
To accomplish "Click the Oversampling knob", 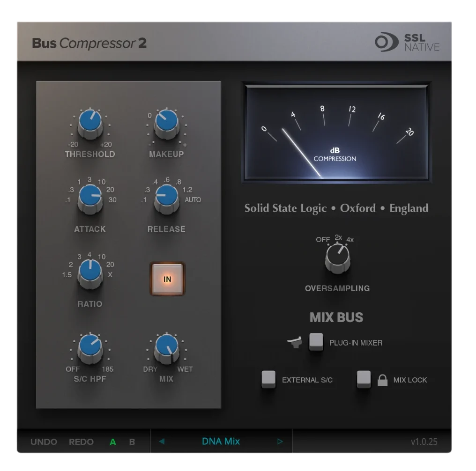I will coord(337,258).
